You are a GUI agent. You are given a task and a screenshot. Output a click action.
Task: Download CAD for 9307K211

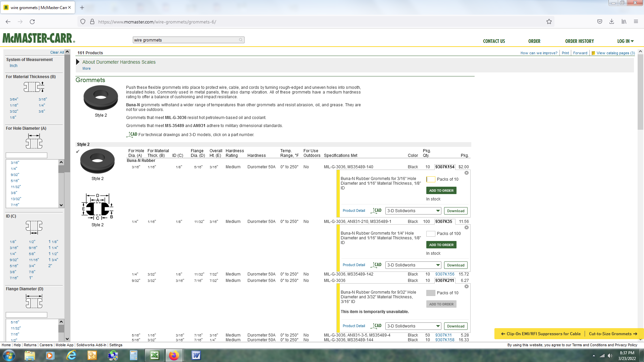coord(455,326)
